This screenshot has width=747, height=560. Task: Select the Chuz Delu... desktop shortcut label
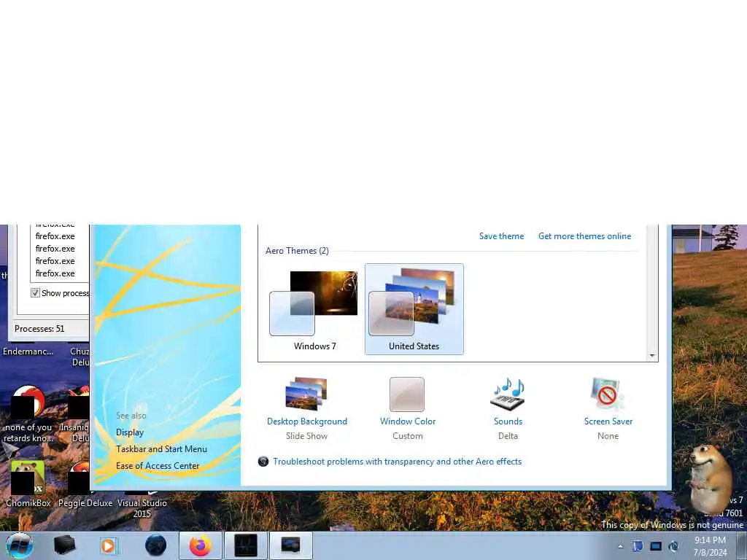(x=80, y=357)
